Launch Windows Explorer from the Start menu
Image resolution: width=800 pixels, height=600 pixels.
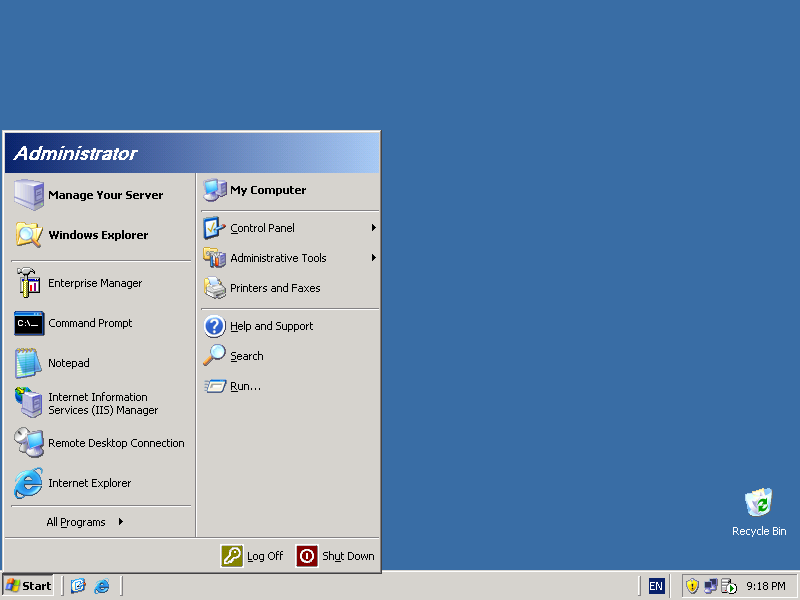click(98, 235)
